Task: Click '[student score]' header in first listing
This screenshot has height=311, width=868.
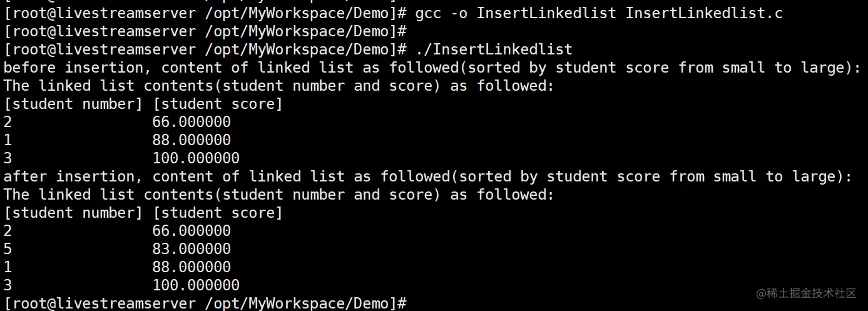Action: pyautogui.click(x=218, y=104)
